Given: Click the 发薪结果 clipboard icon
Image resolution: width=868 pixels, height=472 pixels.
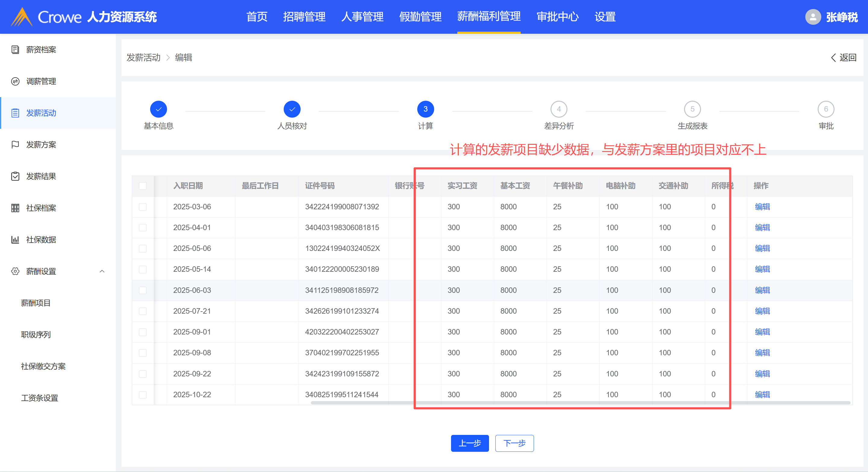Looking at the screenshot, I should pyautogui.click(x=15, y=176).
